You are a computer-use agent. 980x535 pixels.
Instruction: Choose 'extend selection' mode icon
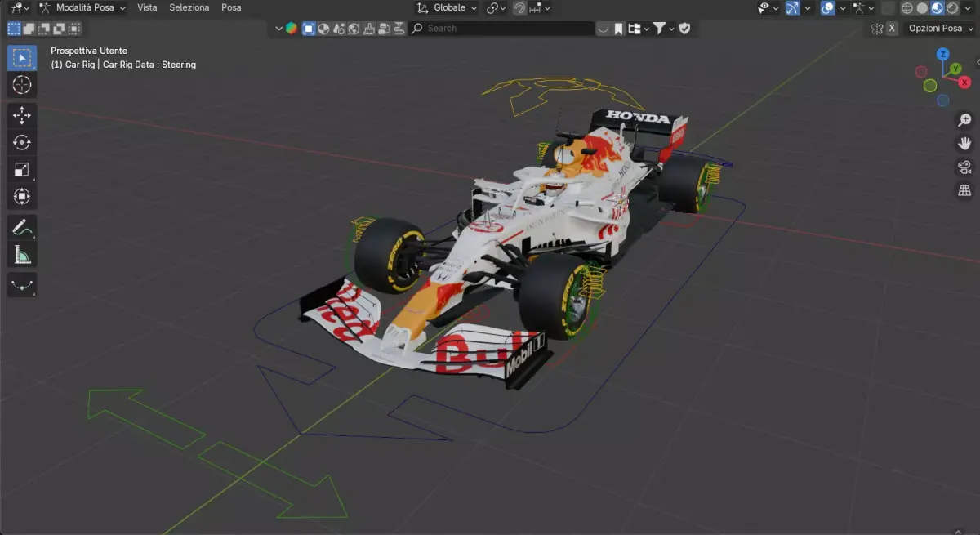click(x=29, y=29)
